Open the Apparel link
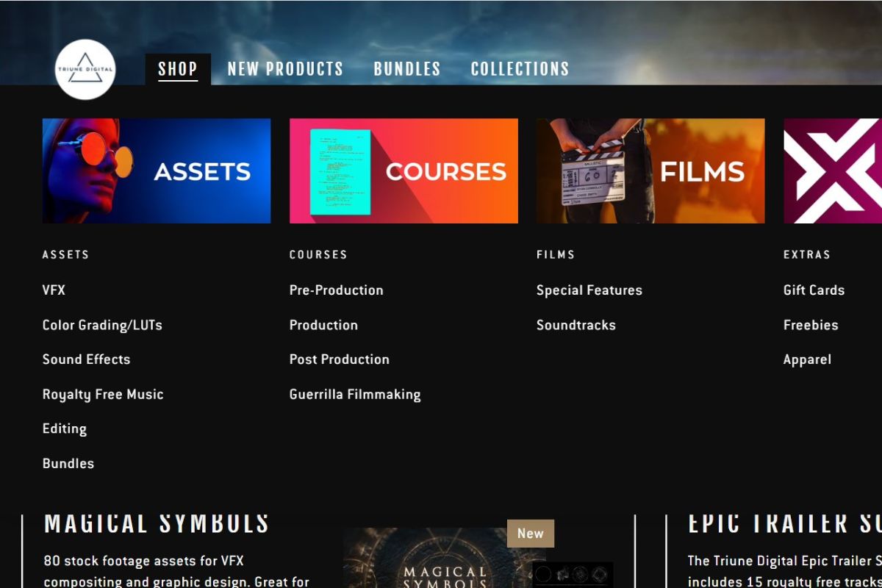Viewport: 882px width, 588px height. click(807, 359)
